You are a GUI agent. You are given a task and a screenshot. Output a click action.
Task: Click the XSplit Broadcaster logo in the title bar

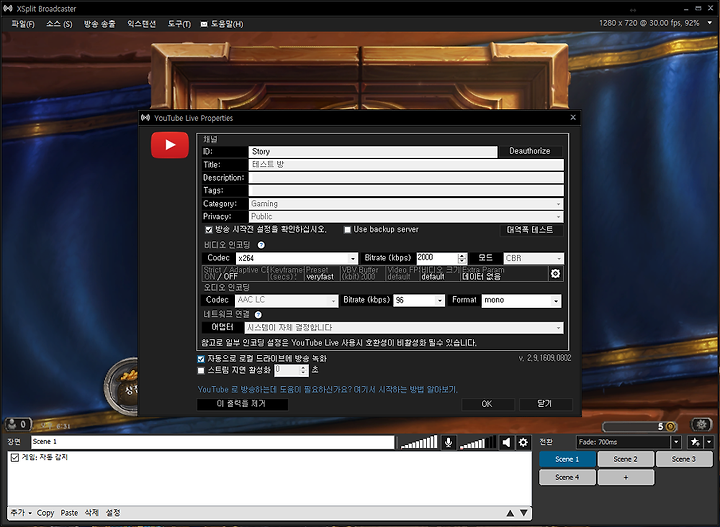[7, 9]
